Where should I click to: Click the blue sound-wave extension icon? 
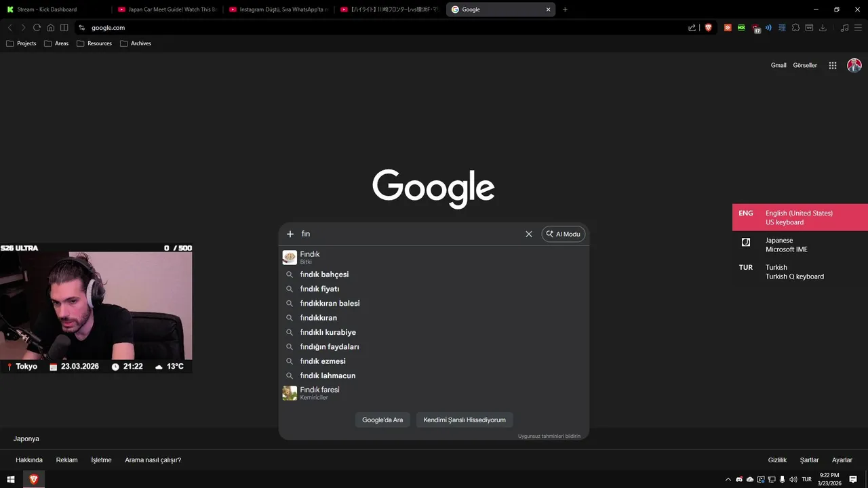768,28
